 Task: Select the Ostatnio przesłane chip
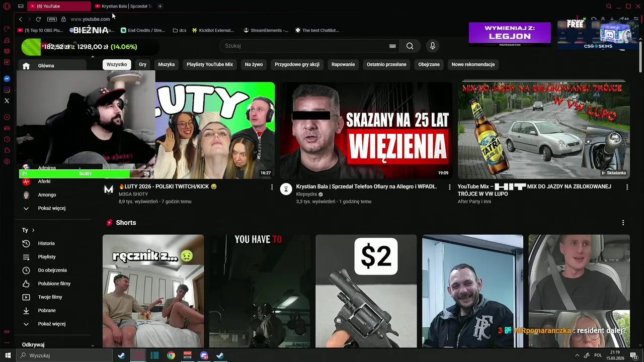point(386,64)
